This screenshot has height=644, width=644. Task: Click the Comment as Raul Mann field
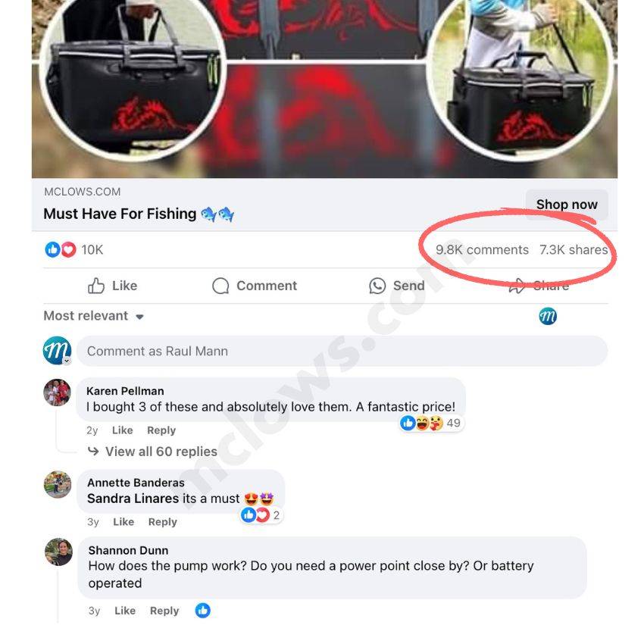[342, 351]
